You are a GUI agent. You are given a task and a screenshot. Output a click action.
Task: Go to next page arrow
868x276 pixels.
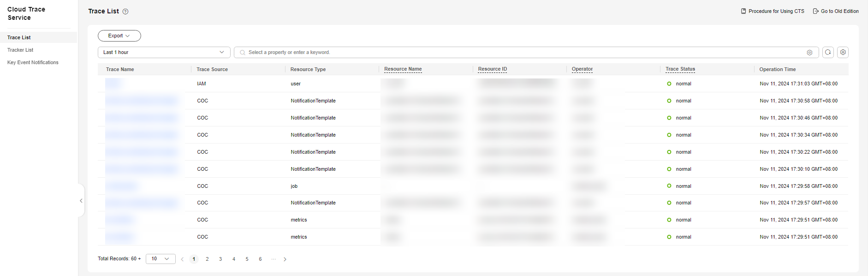click(285, 259)
